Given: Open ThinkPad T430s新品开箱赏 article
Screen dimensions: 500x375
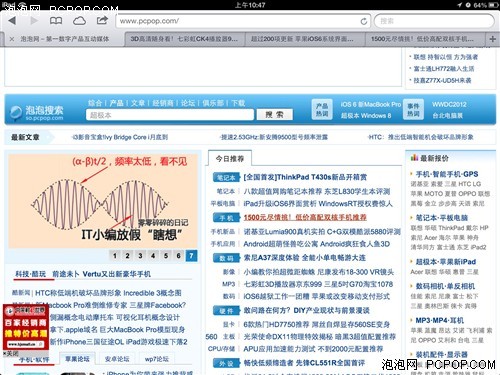Looking at the screenshot, I should pyautogui.click(x=305, y=177).
